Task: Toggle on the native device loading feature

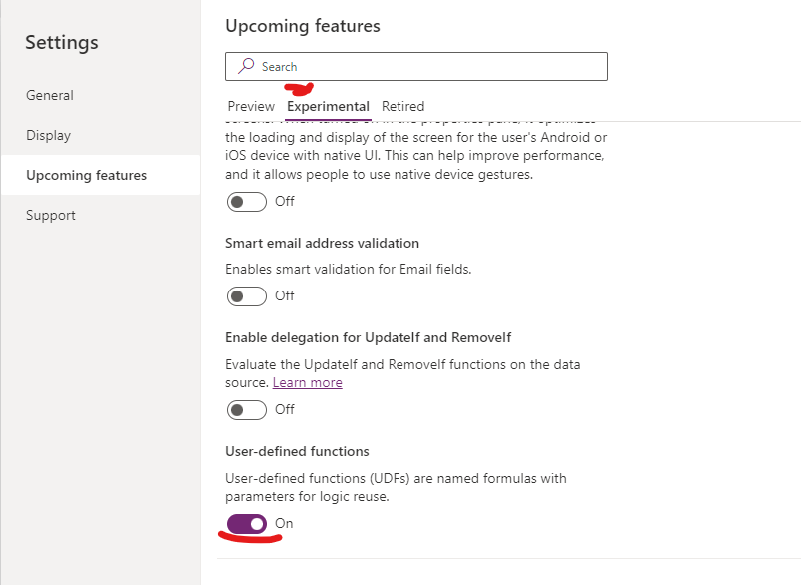Action: click(x=246, y=201)
